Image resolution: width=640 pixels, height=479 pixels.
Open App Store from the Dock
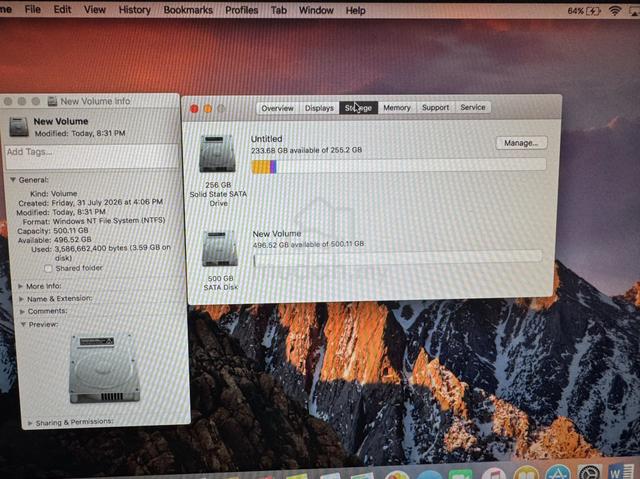pos(557,472)
